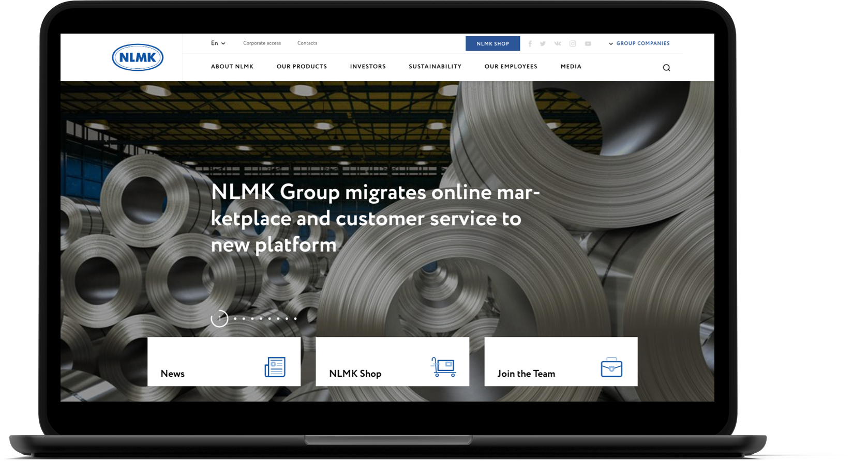Click the briefcase icon in Join the Team card
This screenshot has height=461, width=868.
click(x=611, y=367)
